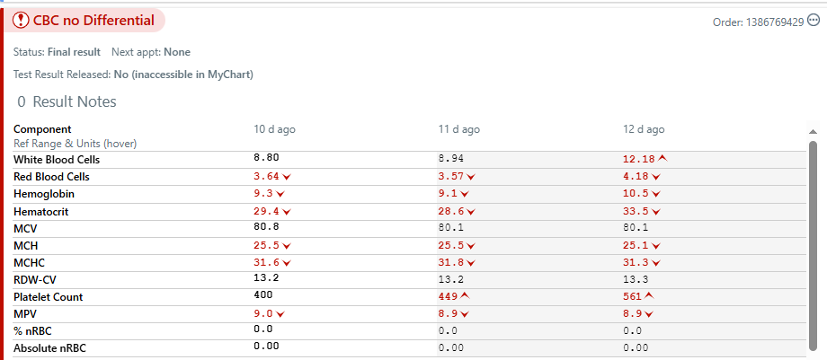Select the 12 d ago column header

click(x=644, y=129)
